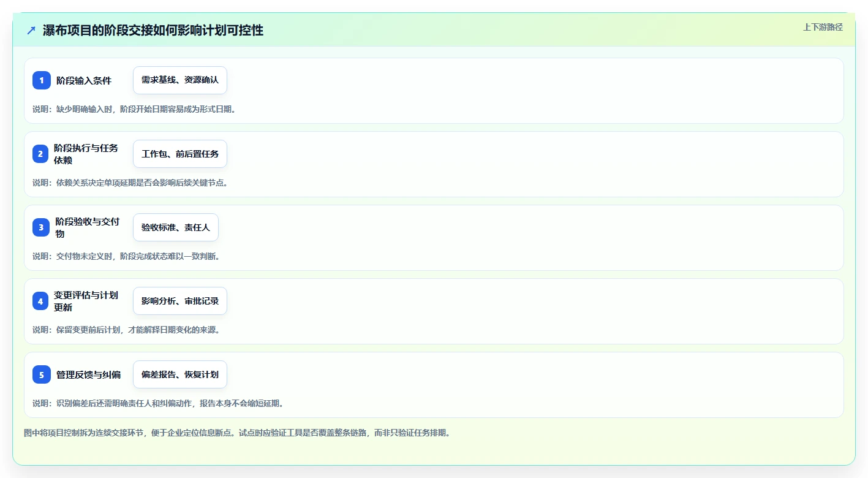
Task: Click the note about 交付物未定义时
Action: 126,256
